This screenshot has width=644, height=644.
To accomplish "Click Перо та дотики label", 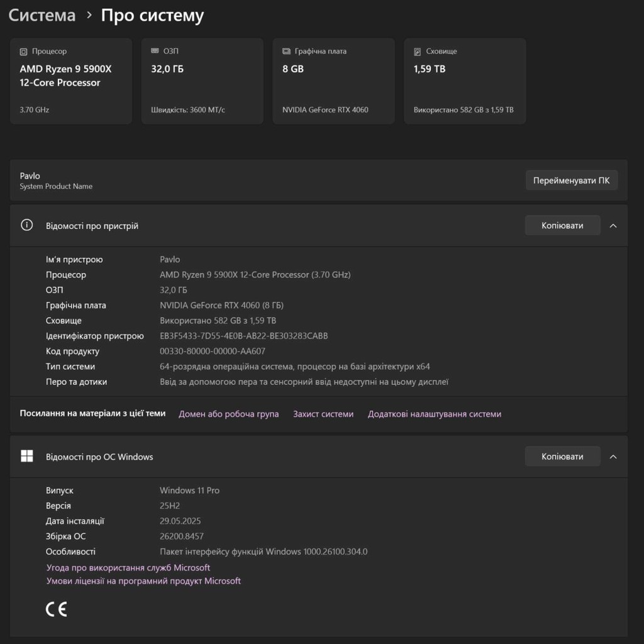I will (x=76, y=382).
